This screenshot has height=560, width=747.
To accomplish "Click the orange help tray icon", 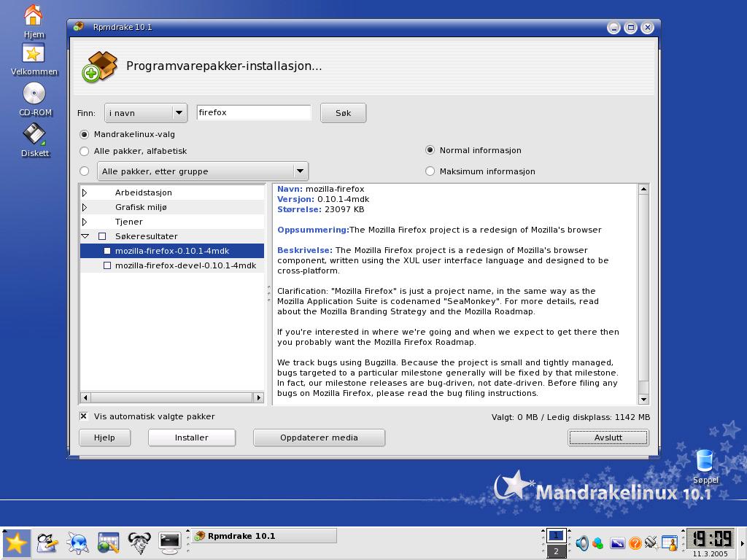I will click(635, 542).
